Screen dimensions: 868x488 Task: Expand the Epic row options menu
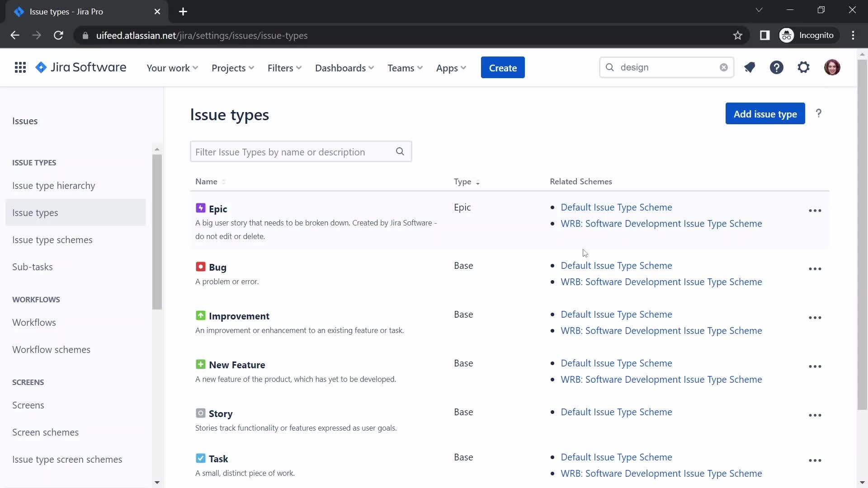pyautogui.click(x=815, y=210)
